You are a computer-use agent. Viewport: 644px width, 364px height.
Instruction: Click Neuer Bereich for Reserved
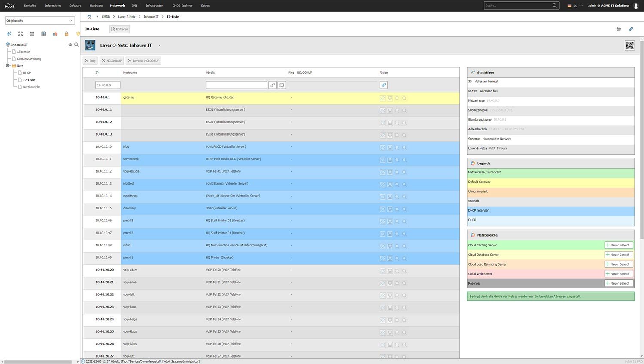point(619,283)
